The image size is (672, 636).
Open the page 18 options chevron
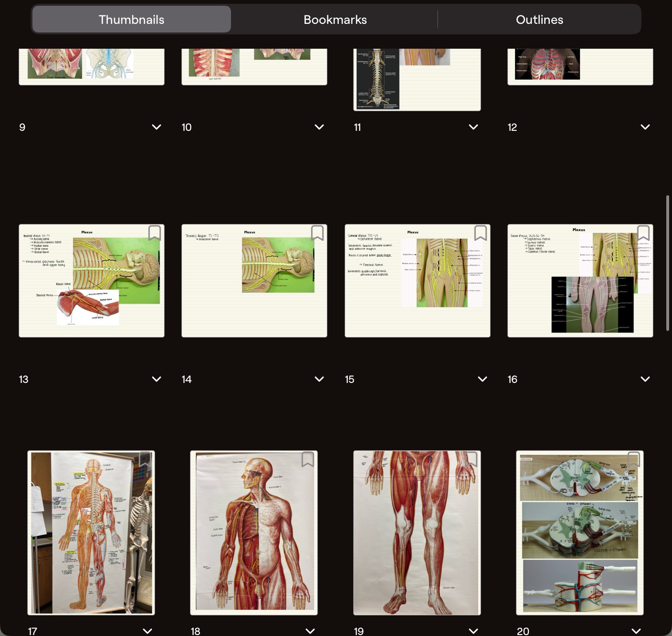[x=310, y=631]
